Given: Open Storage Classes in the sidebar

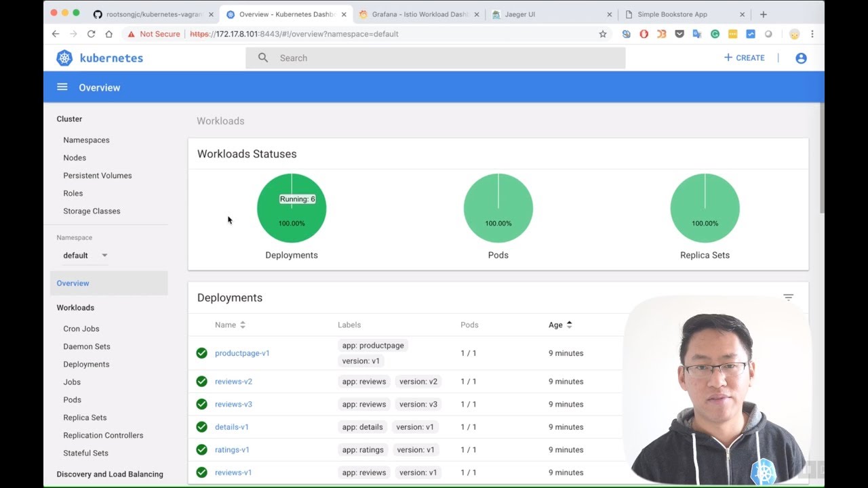Looking at the screenshot, I should click(92, 211).
